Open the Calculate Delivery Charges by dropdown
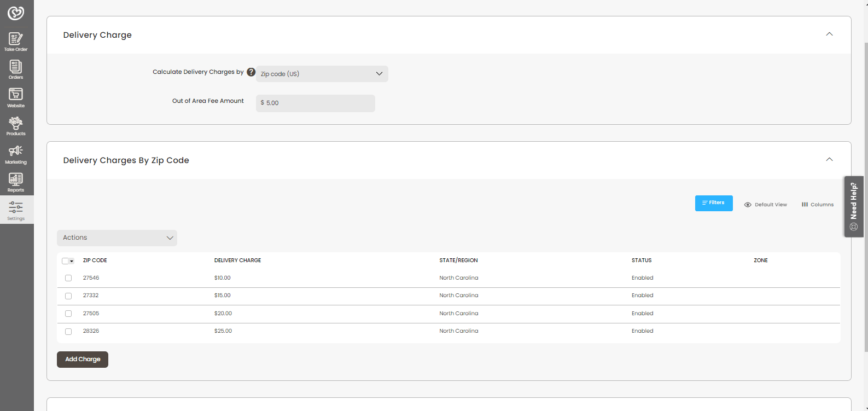Image resolution: width=868 pixels, height=411 pixels. 322,74
